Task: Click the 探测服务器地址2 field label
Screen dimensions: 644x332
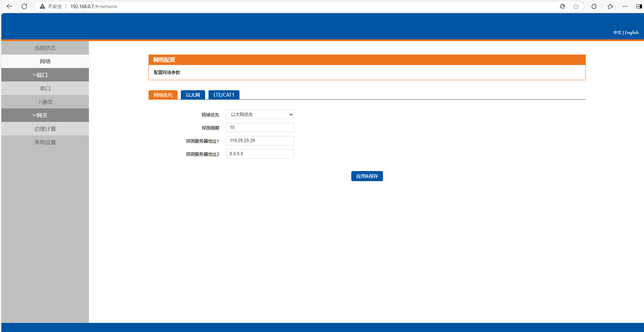Action: 202,154
